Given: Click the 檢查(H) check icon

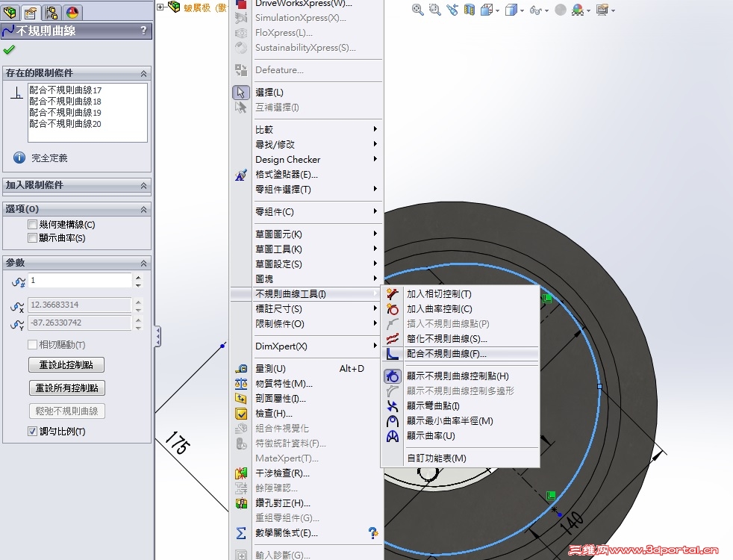Looking at the screenshot, I should click(x=241, y=414).
